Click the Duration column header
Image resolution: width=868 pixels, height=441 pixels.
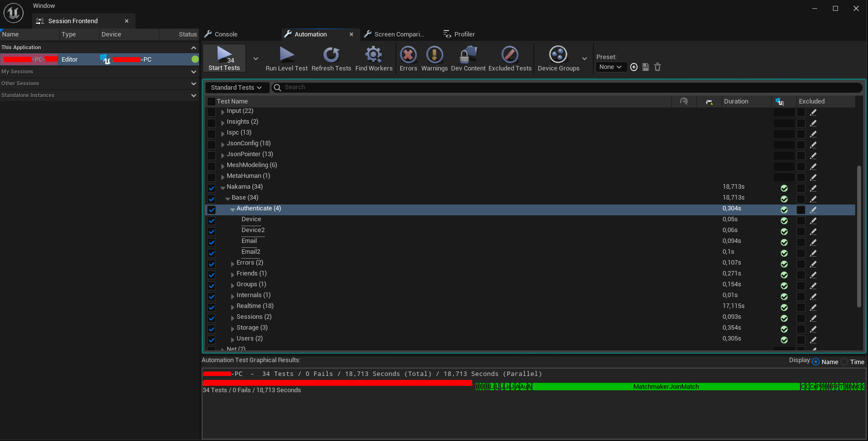tap(736, 102)
